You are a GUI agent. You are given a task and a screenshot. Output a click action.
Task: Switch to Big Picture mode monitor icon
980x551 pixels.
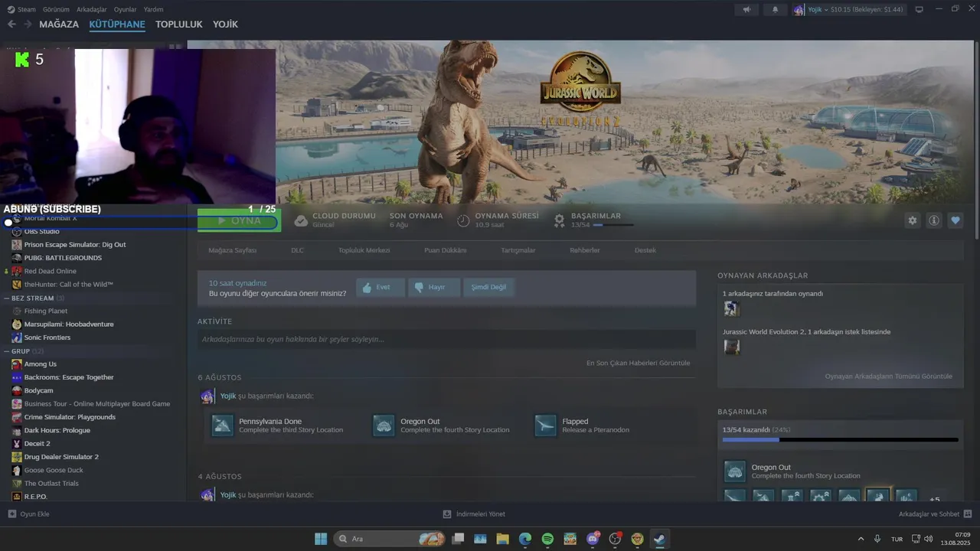click(x=920, y=10)
